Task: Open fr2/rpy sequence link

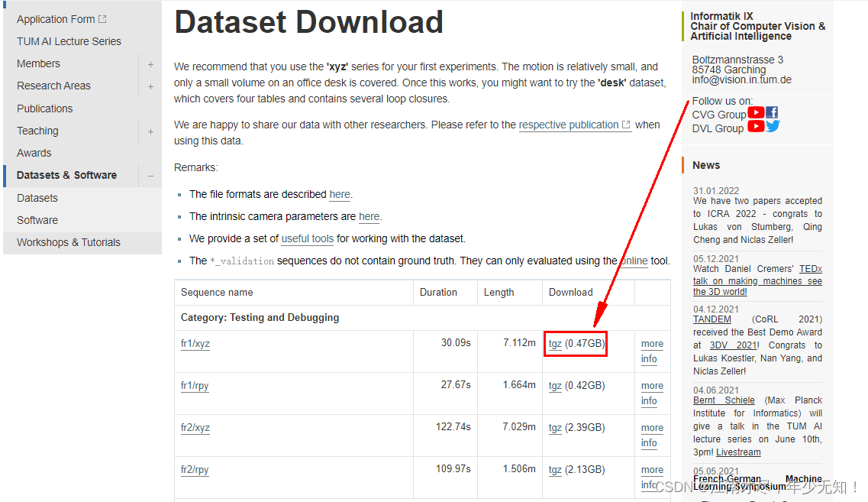Action: [x=195, y=470]
